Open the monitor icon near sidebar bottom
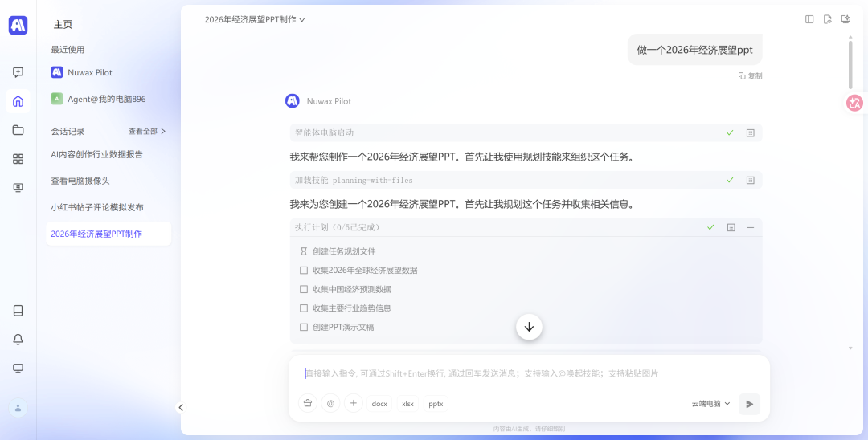The image size is (868, 440). 18,369
